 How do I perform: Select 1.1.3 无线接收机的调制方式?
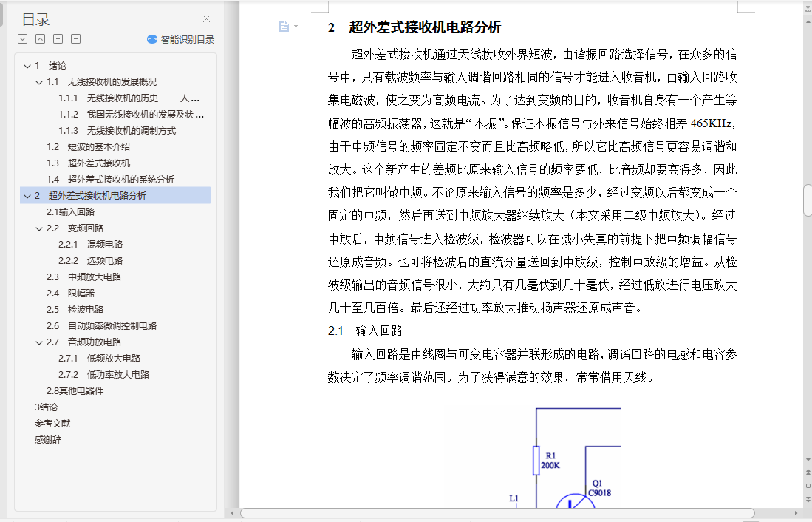tap(117, 131)
